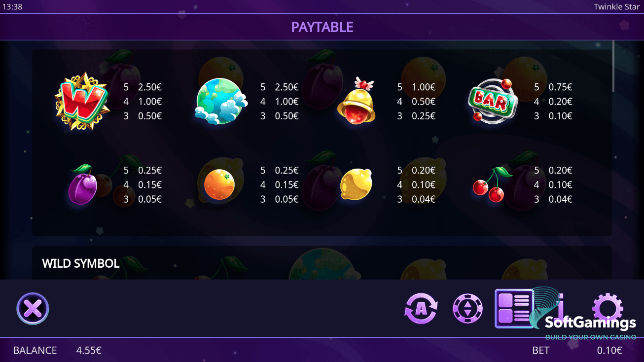Click the SoftGamings logo link
This screenshot has width=644, height=362.
coord(590,323)
